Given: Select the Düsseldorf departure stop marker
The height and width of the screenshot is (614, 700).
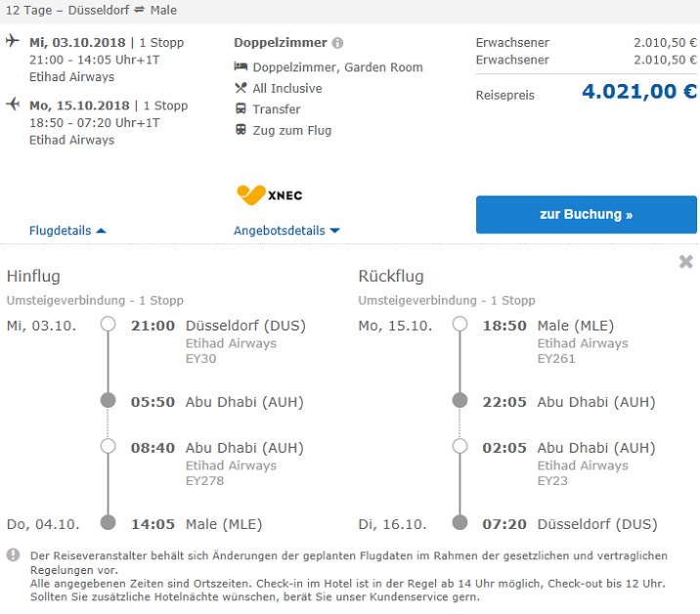Looking at the screenshot, I should pos(109,325).
